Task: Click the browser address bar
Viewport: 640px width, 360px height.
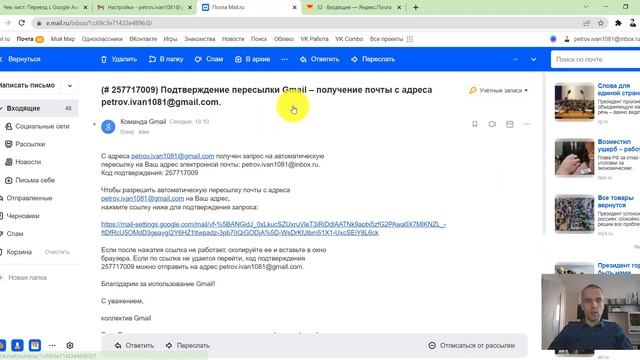Action: click(306, 23)
